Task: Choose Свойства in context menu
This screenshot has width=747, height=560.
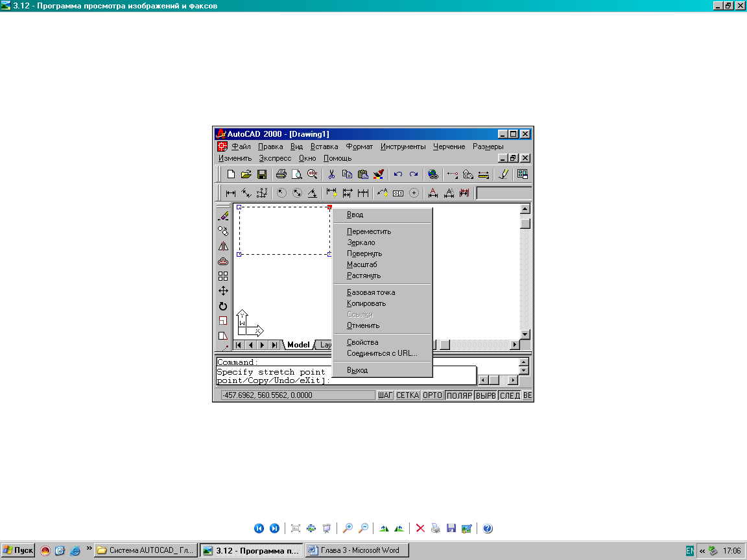Action: point(383,342)
